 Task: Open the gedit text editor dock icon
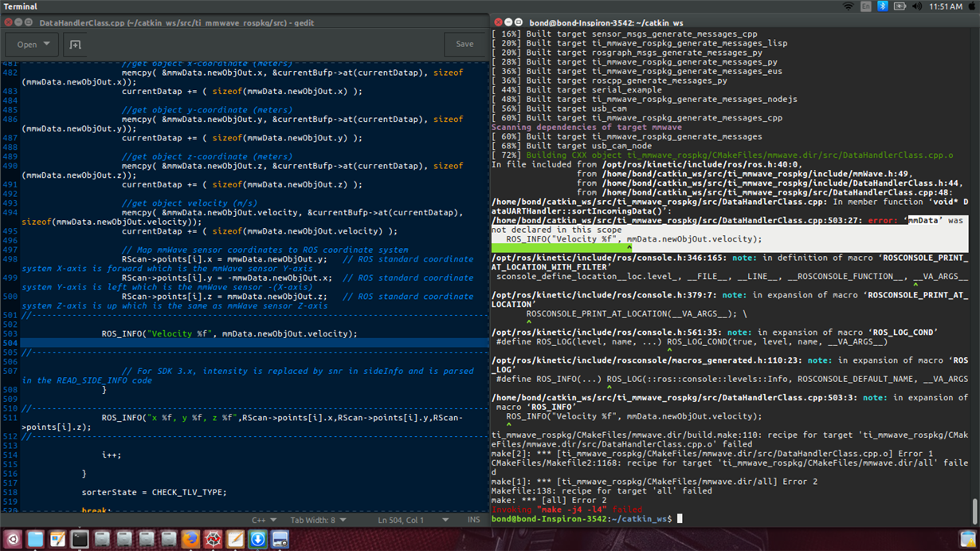235,539
